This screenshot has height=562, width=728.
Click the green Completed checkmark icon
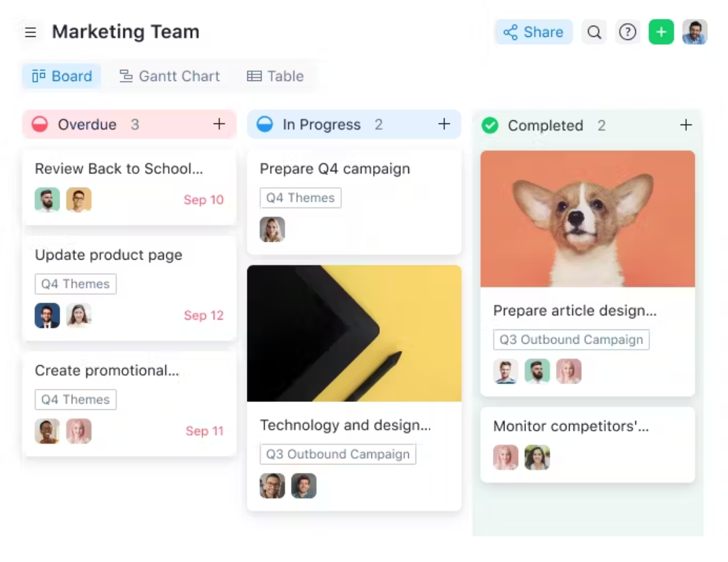490,125
